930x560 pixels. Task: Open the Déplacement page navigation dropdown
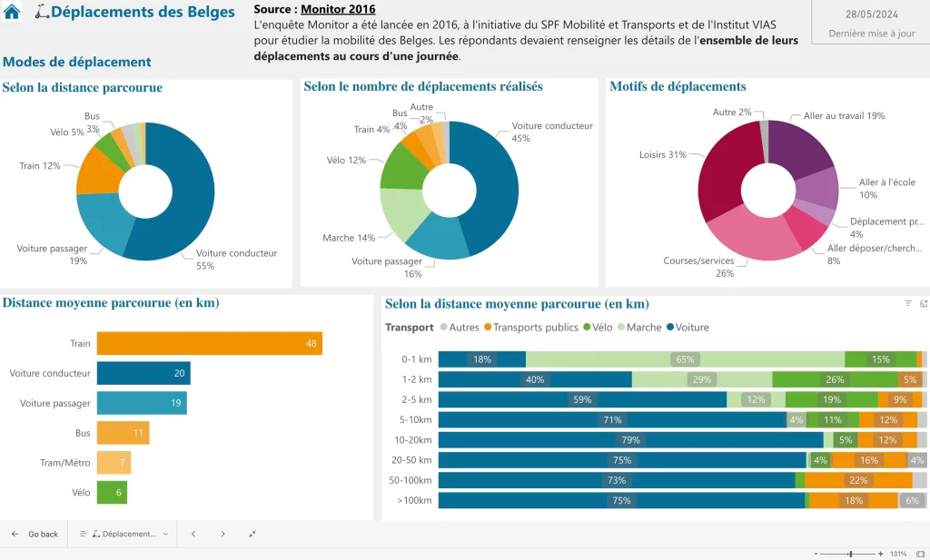124,534
